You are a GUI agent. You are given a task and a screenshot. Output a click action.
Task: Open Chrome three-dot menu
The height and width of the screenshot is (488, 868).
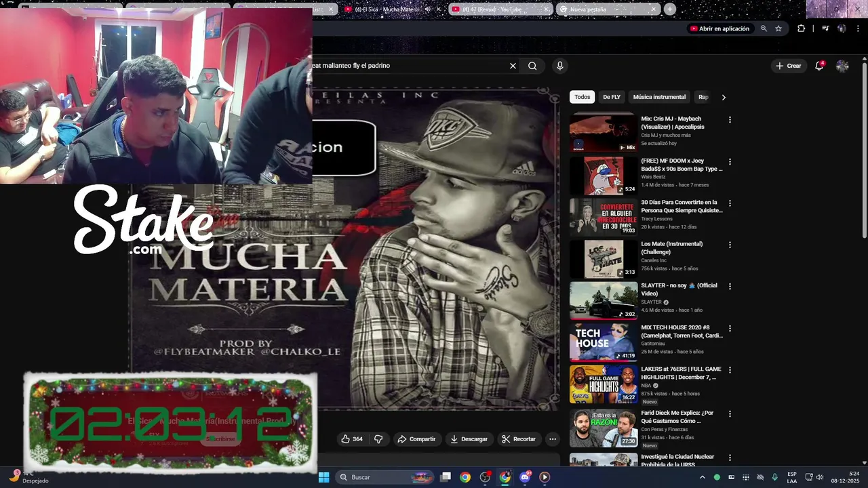tap(859, 28)
